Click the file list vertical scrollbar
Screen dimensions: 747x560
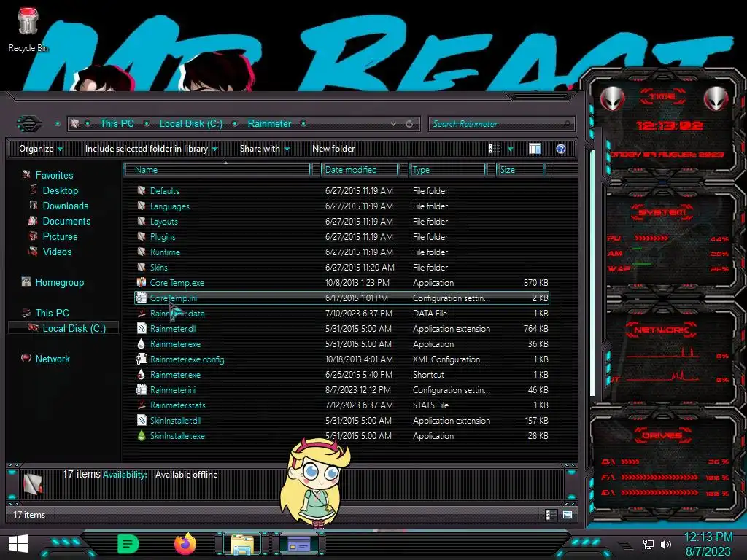click(592, 274)
